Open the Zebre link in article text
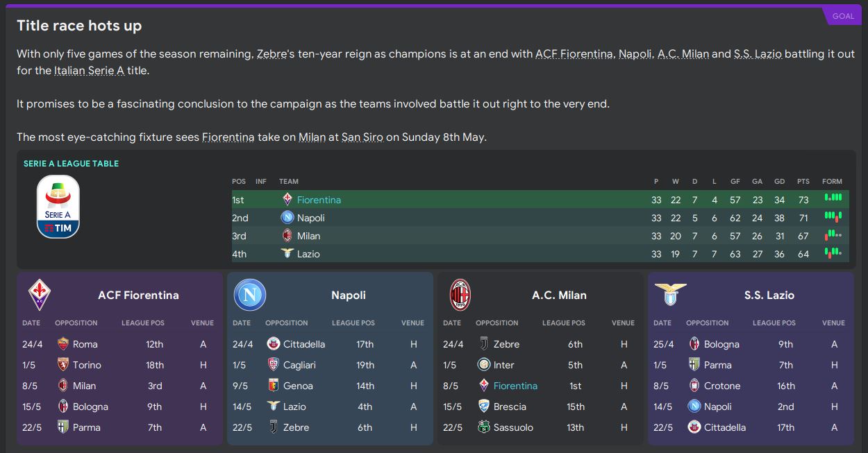 (x=272, y=54)
